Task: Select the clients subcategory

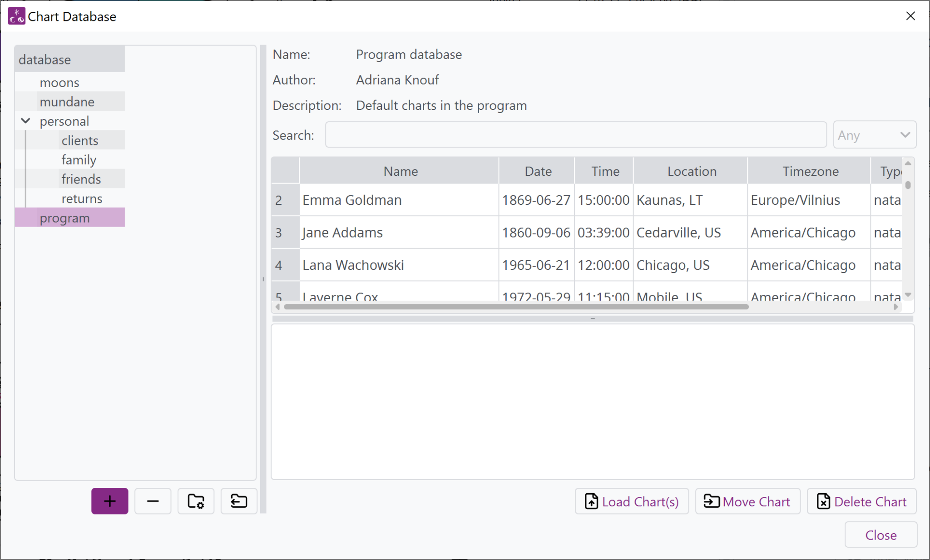Action: [79, 140]
